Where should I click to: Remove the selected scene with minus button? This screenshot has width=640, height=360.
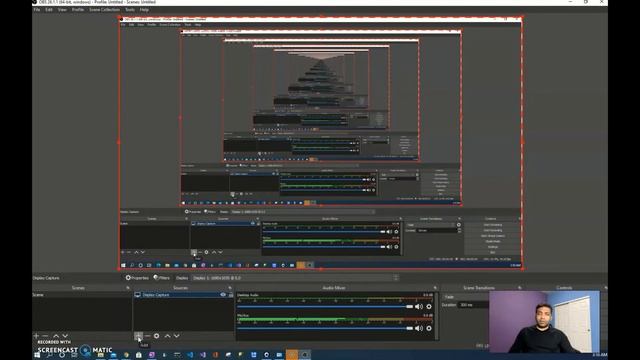point(45,336)
